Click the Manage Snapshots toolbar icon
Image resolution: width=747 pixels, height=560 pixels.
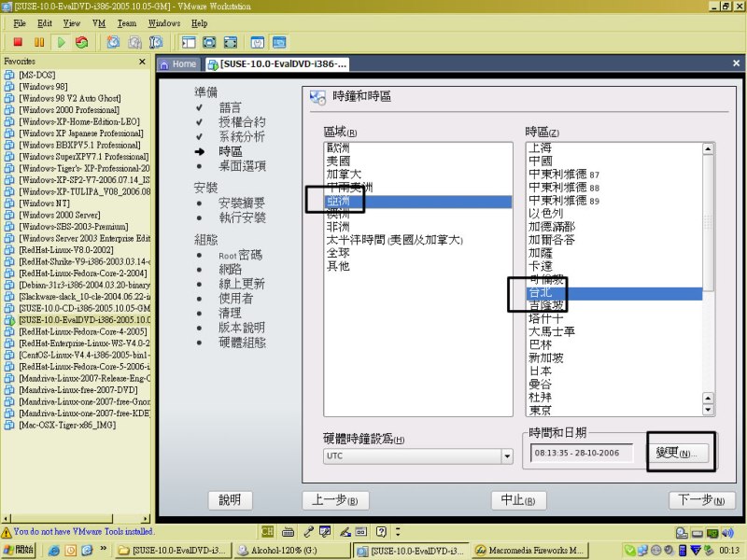click(156, 42)
